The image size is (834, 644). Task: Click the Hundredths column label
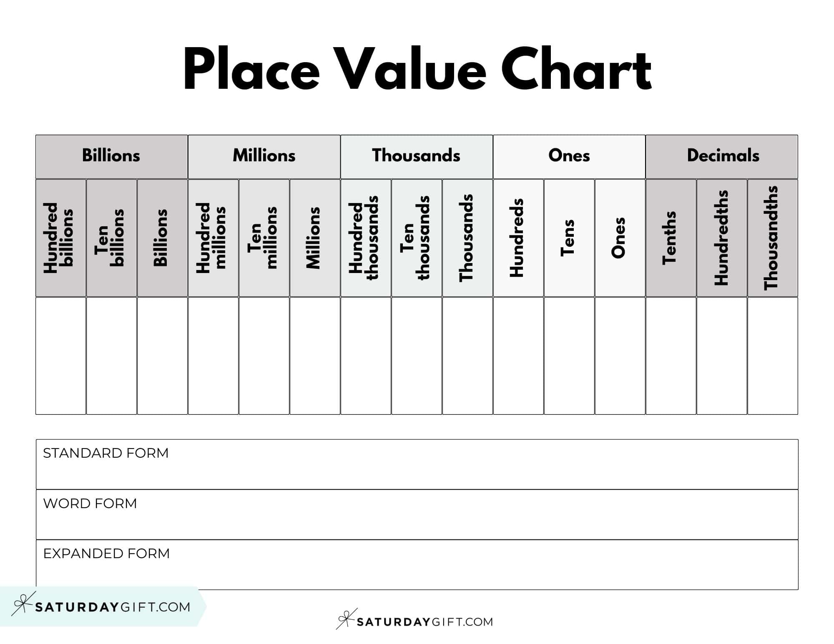pos(722,238)
